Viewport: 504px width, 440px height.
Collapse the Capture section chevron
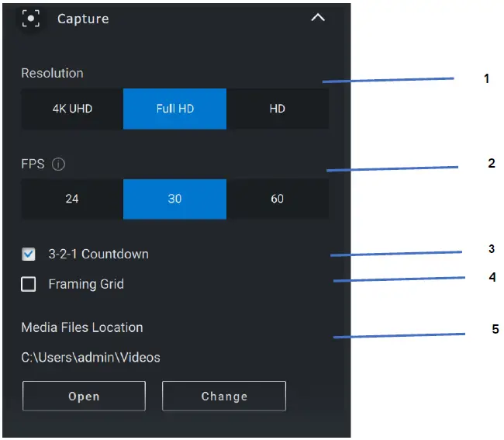pyautogui.click(x=318, y=17)
